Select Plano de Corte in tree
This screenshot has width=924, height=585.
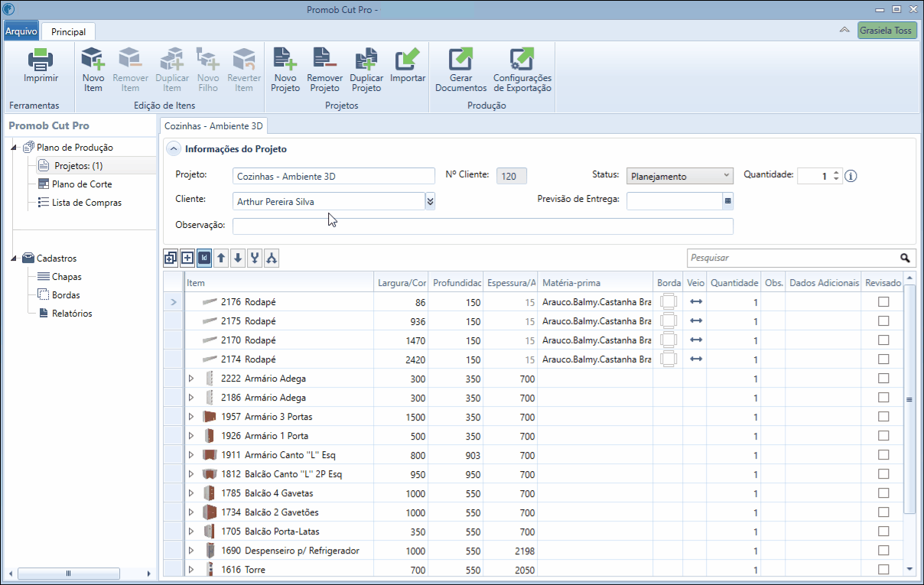[x=82, y=184]
